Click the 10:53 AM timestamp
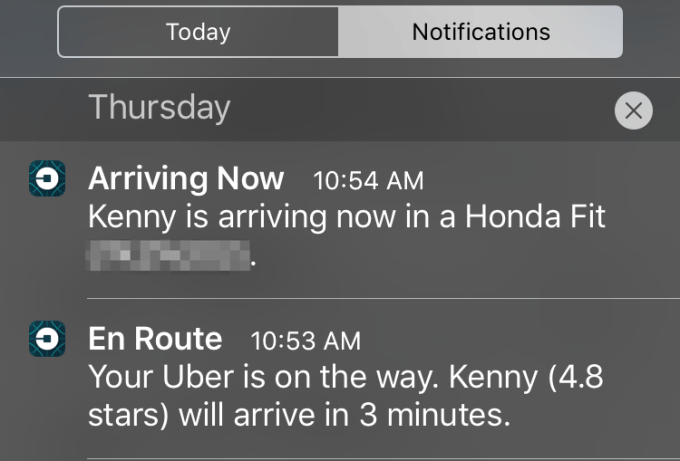 pyautogui.click(x=305, y=341)
